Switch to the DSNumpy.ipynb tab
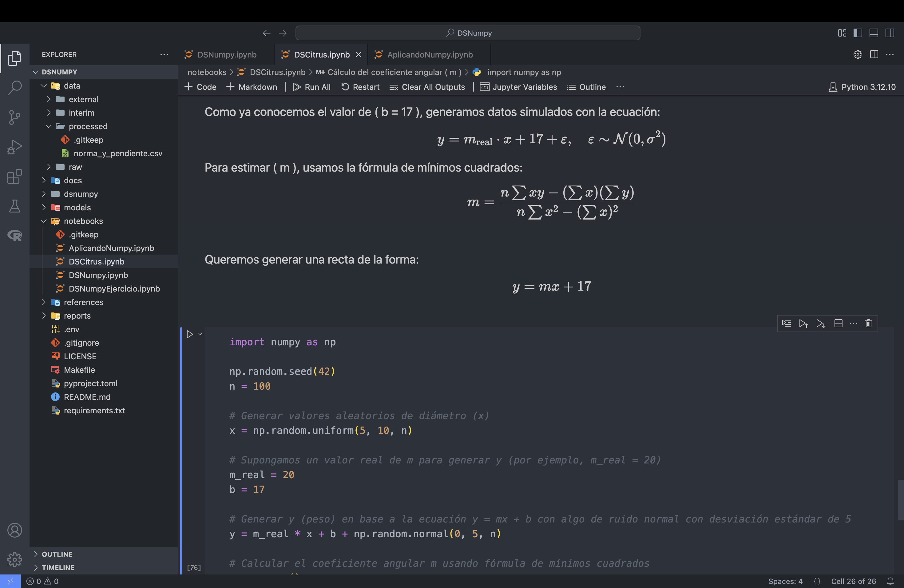The width and height of the screenshot is (904, 588). [x=226, y=54]
